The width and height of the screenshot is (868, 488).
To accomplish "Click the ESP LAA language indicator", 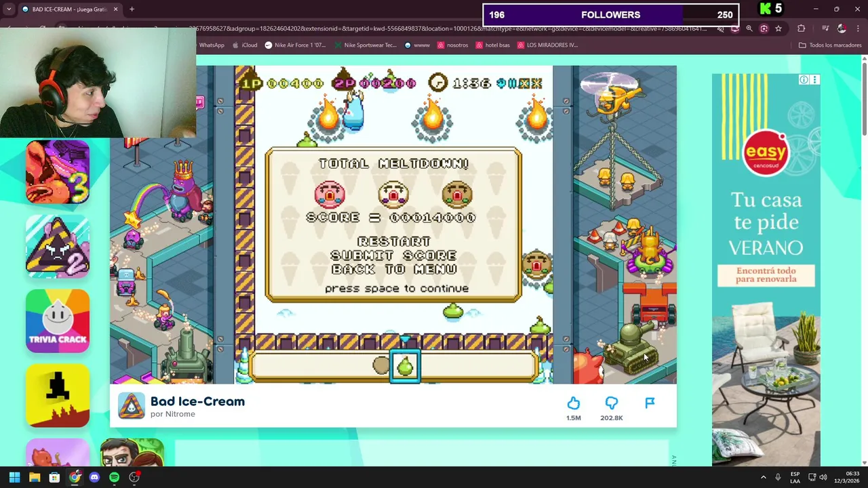I will (795, 477).
